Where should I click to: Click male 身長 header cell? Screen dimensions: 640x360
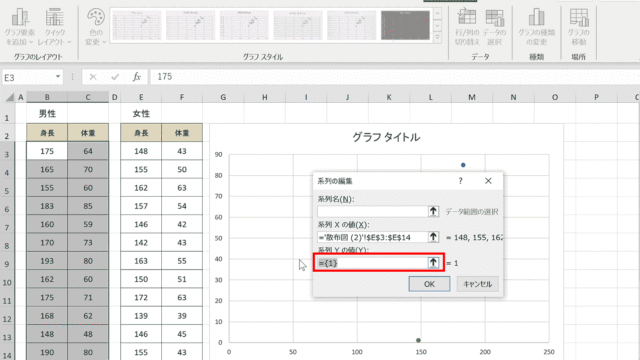pos(47,133)
